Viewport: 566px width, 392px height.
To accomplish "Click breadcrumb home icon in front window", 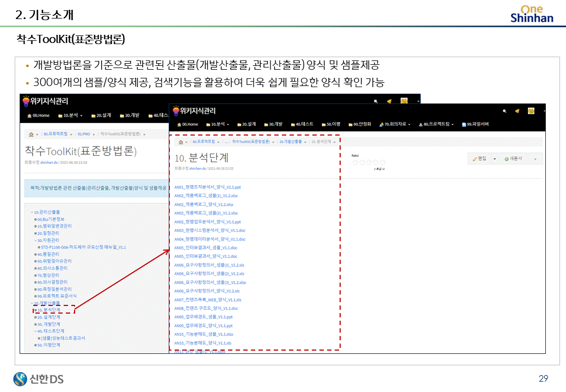I will [x=181, y=142].
